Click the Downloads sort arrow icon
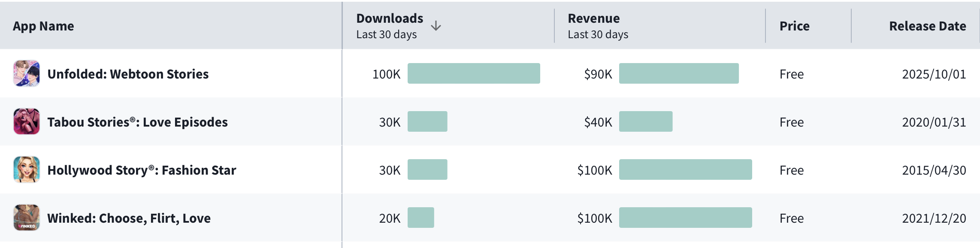This screenshot has height=248, width=980. point(436,26)
